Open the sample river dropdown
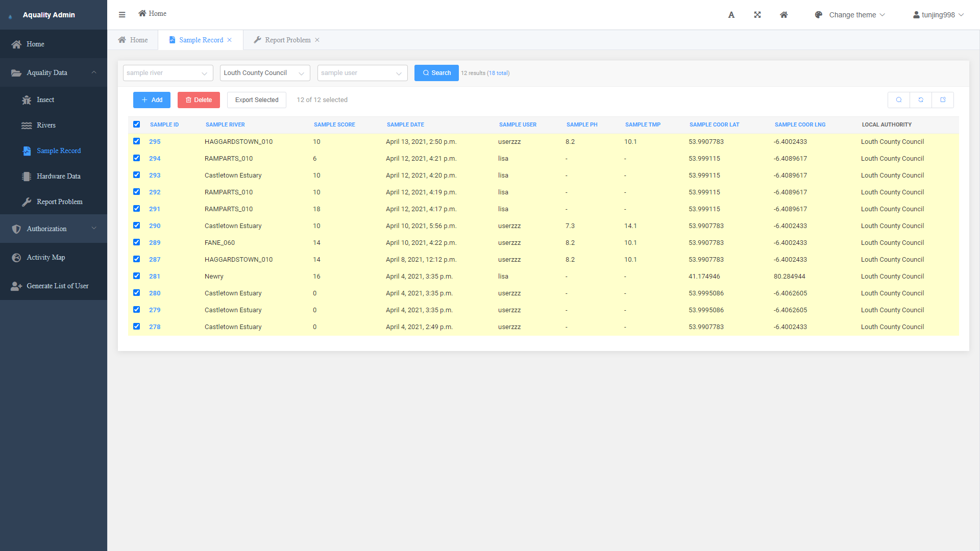 click(x=168, y=73)
